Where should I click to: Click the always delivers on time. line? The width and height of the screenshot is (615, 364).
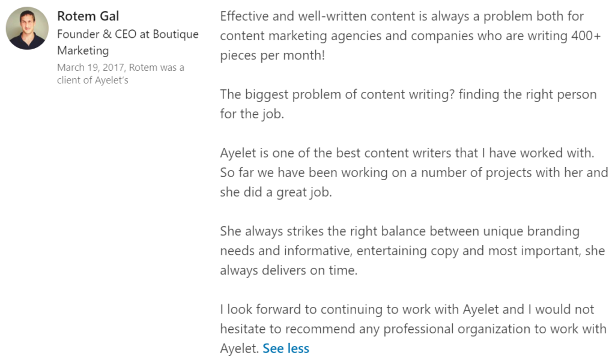(289, 270)
